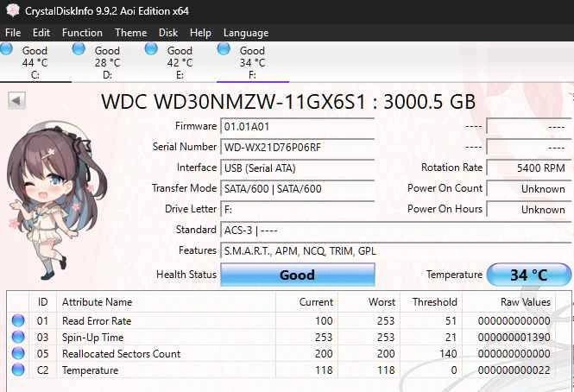This screenshot has width=574, height=392.
Task: Click the Good health status button
Action: coord(298,275)
